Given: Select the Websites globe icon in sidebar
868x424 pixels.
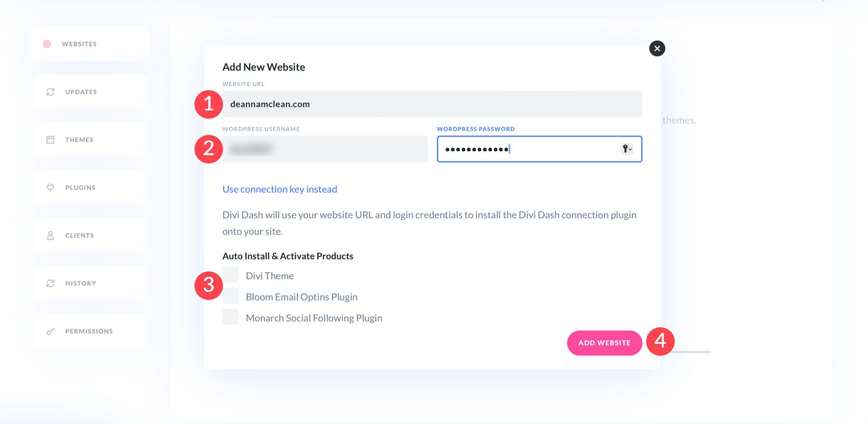Looking at the screenshot, I should [x=47, y=43].
